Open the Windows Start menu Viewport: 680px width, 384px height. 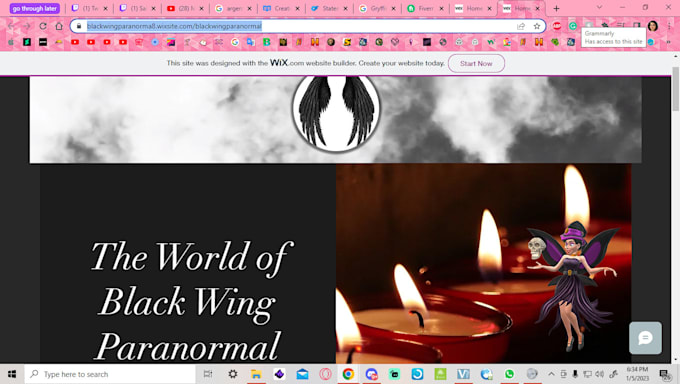pos(12,374)
